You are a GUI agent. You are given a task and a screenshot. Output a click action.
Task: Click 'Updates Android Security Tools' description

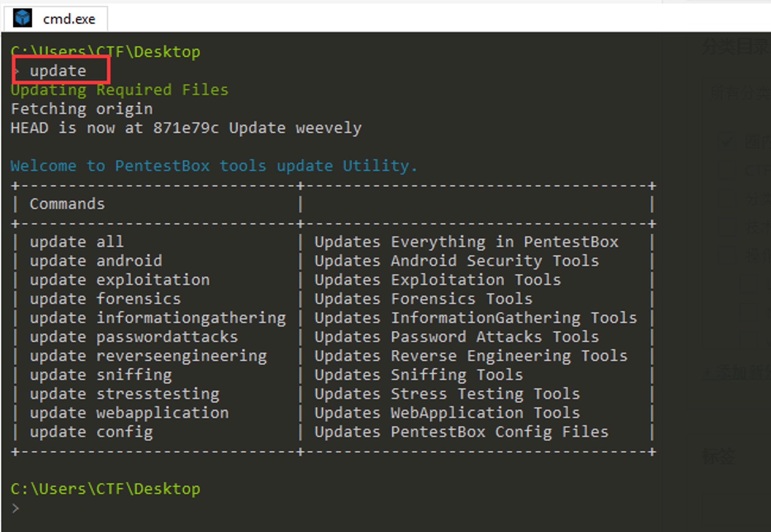[x=457, y=261]
